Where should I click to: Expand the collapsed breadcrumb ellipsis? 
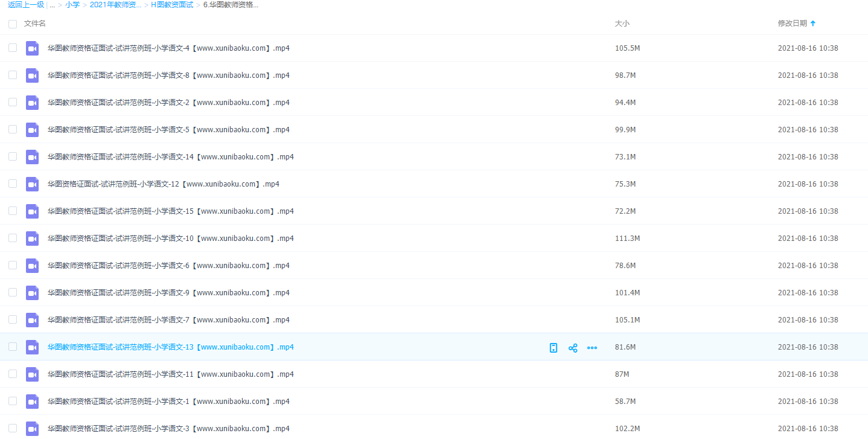tap(52, 5)
